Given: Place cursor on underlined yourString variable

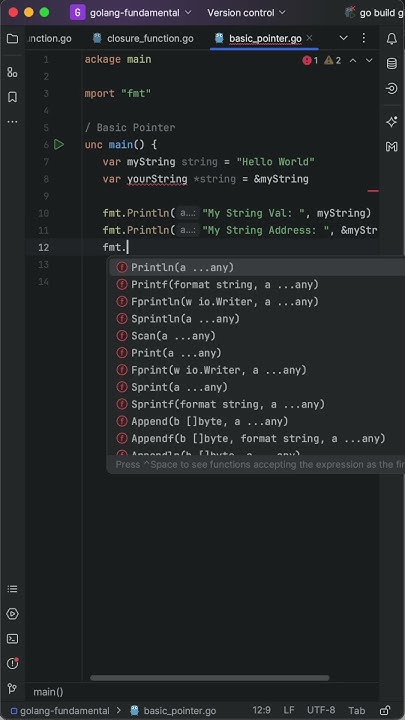Looking at the screenshot, I should [157, 179].
